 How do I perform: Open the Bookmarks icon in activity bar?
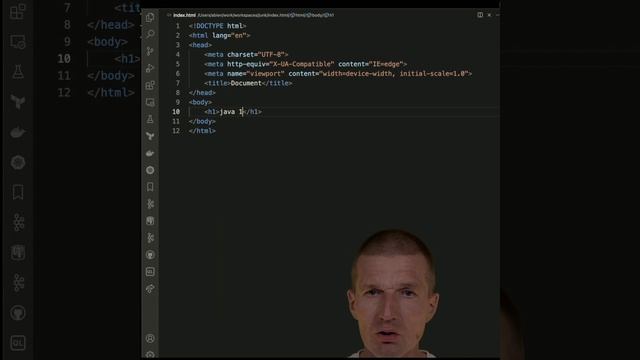click(150, 187)
